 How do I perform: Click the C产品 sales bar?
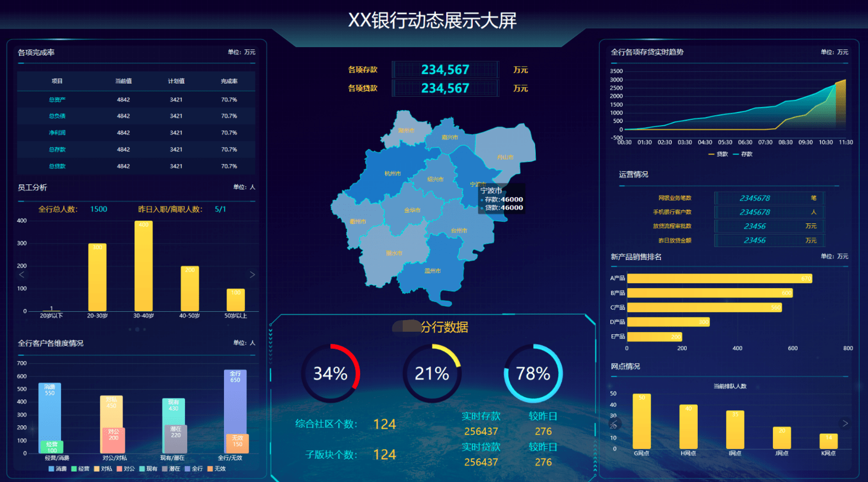704,307
